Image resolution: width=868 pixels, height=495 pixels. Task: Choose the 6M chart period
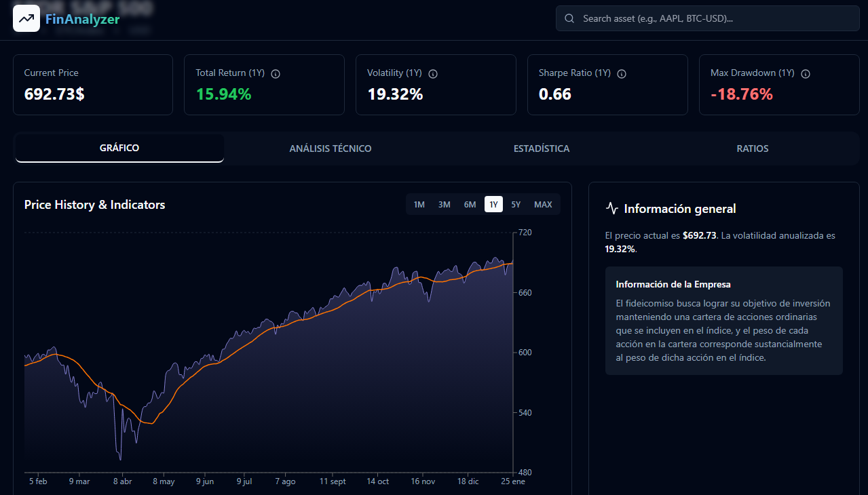pos(470,205)
